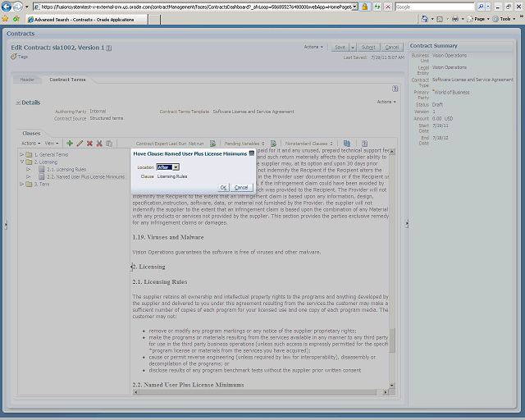The height and width of the screenshot is (420, 525).
Task: Open the address bar URL dropdown
Action: (x=354, y=7)
